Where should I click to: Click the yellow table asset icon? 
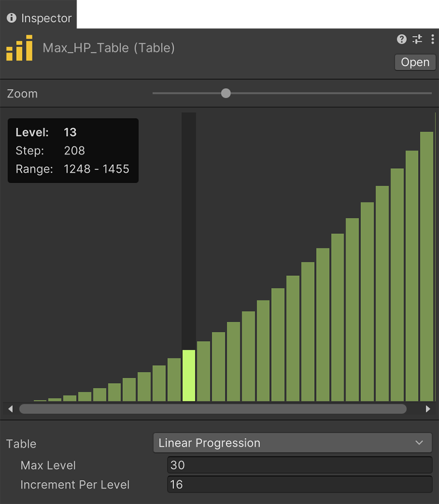20,48
